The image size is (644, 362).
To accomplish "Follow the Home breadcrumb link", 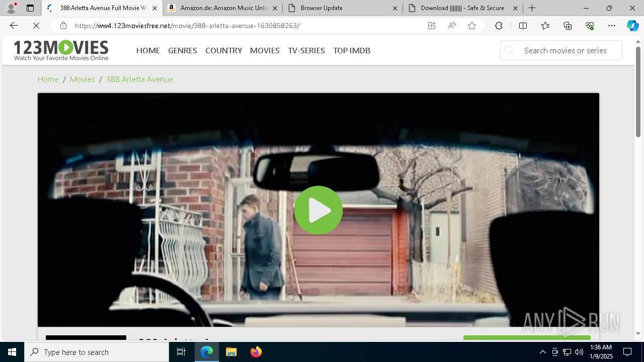I will pyautogui.click(x=48, y=79).
